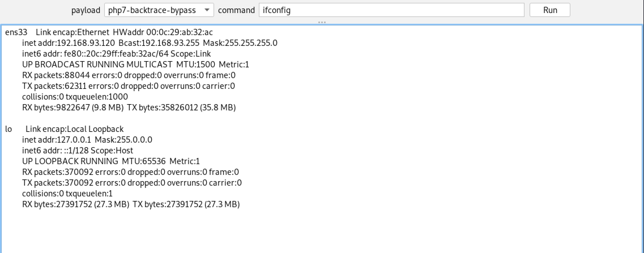Click the ens33 interface name in output
The width and height of the screenshot is (644, 253).
coord(16,32)
